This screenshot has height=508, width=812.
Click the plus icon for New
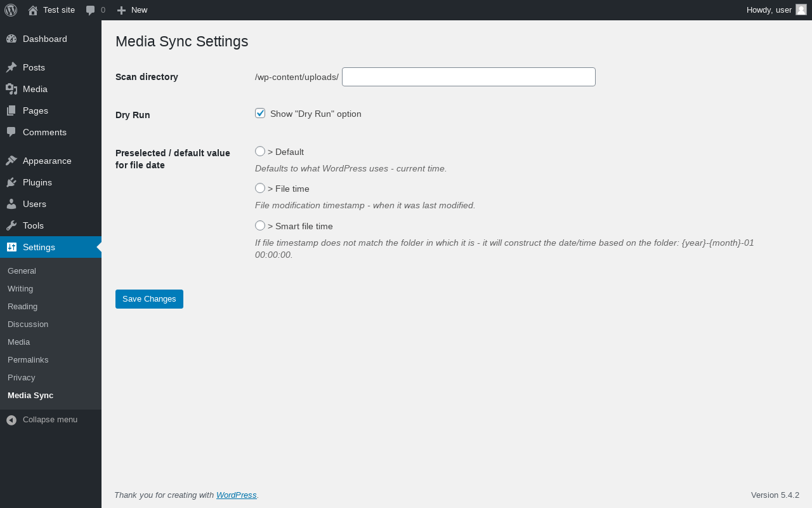pos(122,10)
